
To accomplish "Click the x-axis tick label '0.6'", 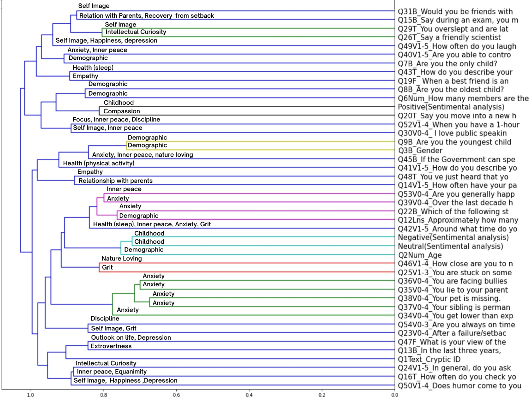I will pyautogui.click(x=176, y=395).
